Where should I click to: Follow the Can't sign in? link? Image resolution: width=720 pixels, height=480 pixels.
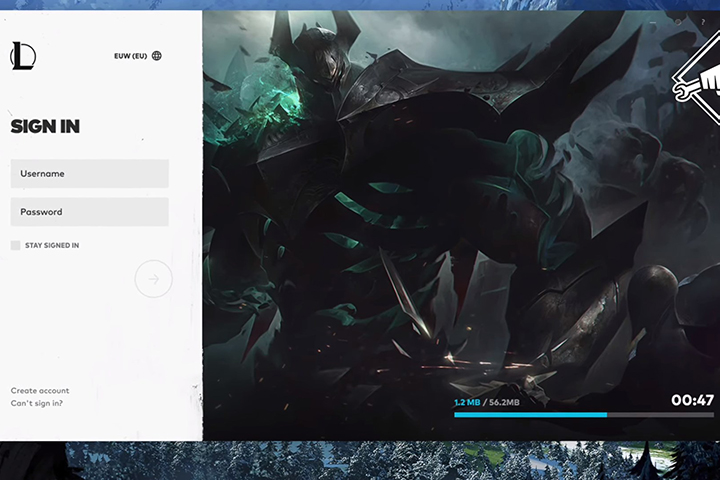37,403
